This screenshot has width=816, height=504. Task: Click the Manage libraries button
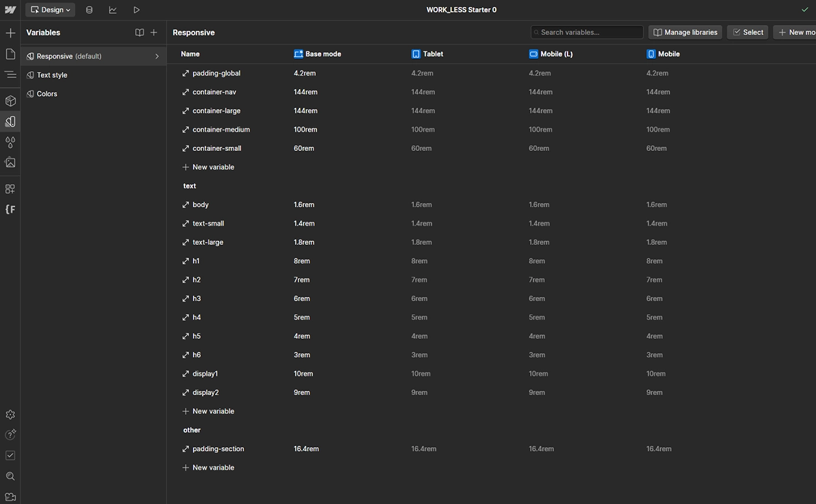click(x=685, y=32)
